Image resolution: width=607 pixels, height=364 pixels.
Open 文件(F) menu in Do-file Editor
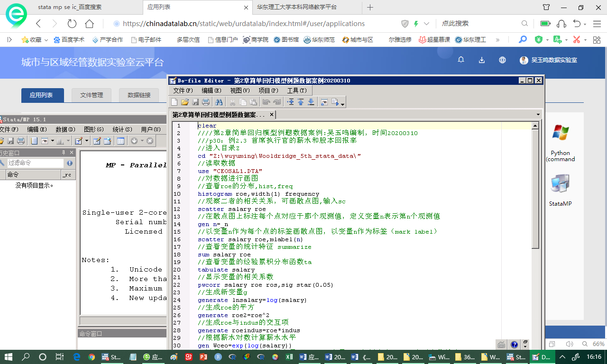(183, 91)
